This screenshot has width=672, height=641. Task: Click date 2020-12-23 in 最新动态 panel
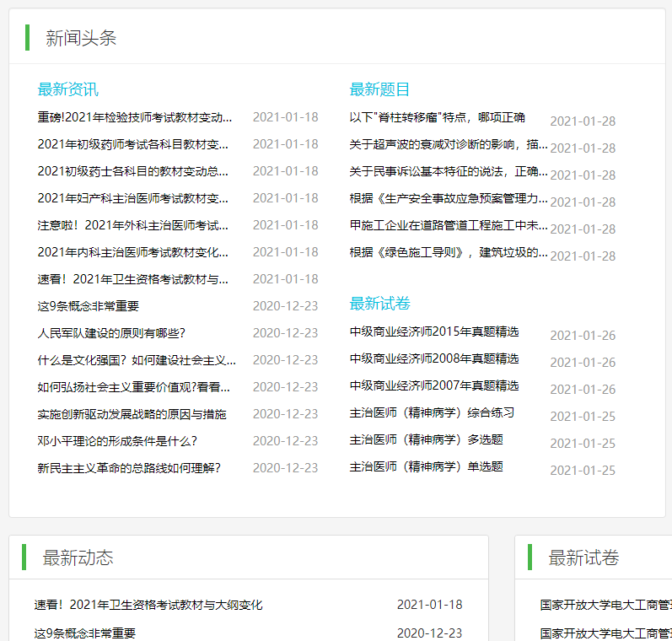point(430,633)
